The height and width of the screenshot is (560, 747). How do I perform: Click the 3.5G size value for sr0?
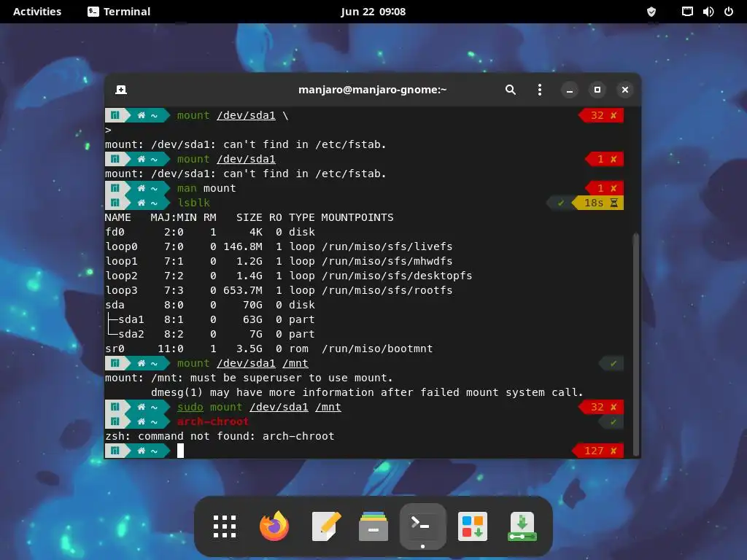point(249,349)
